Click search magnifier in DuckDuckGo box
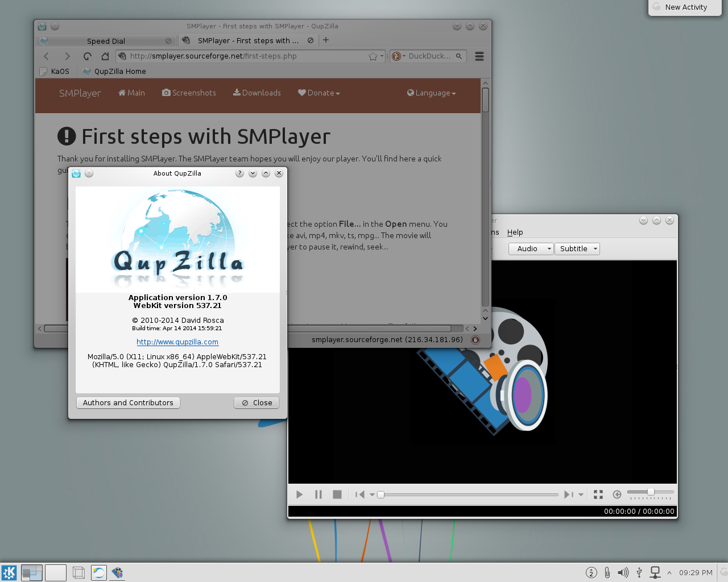728x582 pixels. pos(459,56)
